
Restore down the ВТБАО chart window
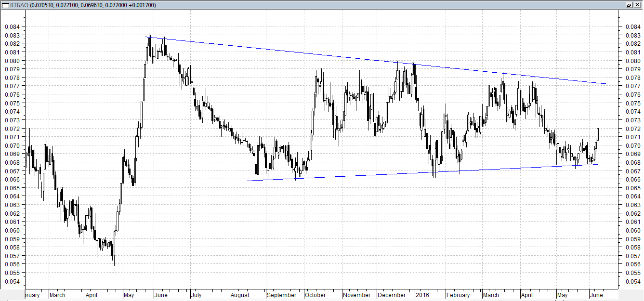629,5
